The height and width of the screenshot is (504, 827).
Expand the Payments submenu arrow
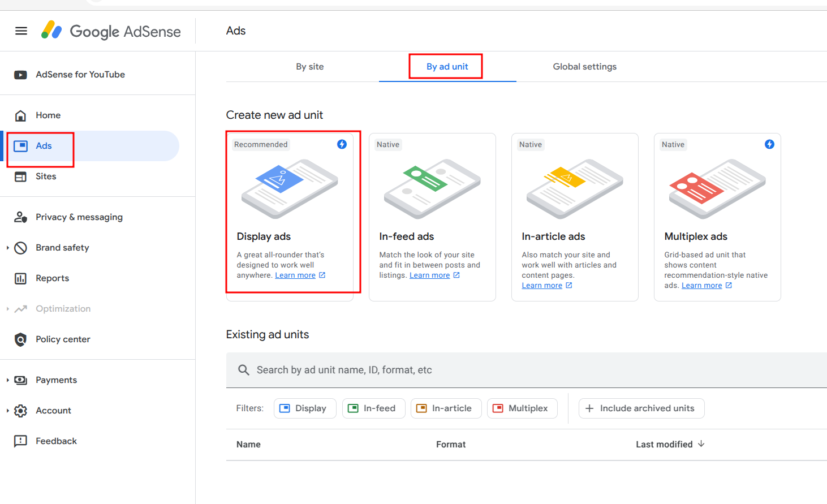[x=7, y=380]
